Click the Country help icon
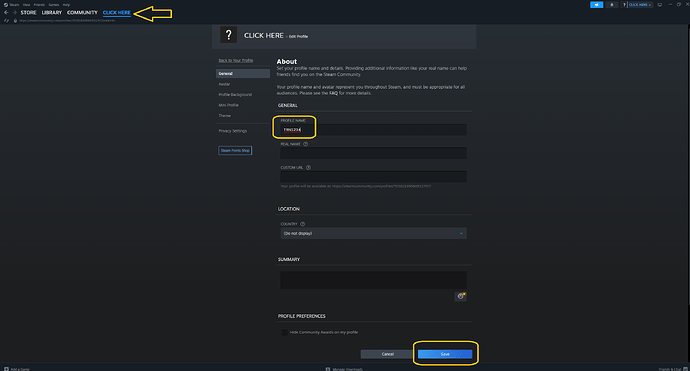690x371 pixels. click(302, 224)
